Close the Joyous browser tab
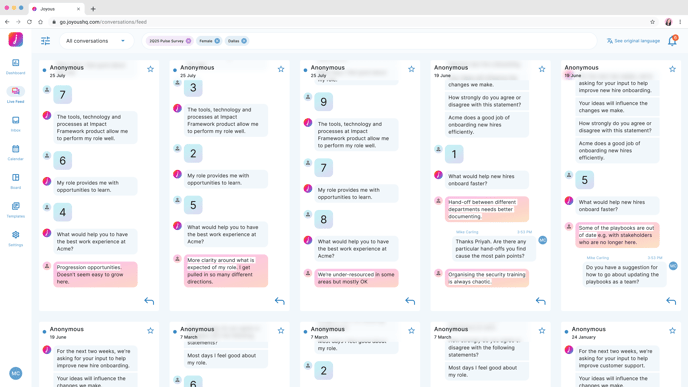The width and height of the screenshot is (688, 387). 78,9
